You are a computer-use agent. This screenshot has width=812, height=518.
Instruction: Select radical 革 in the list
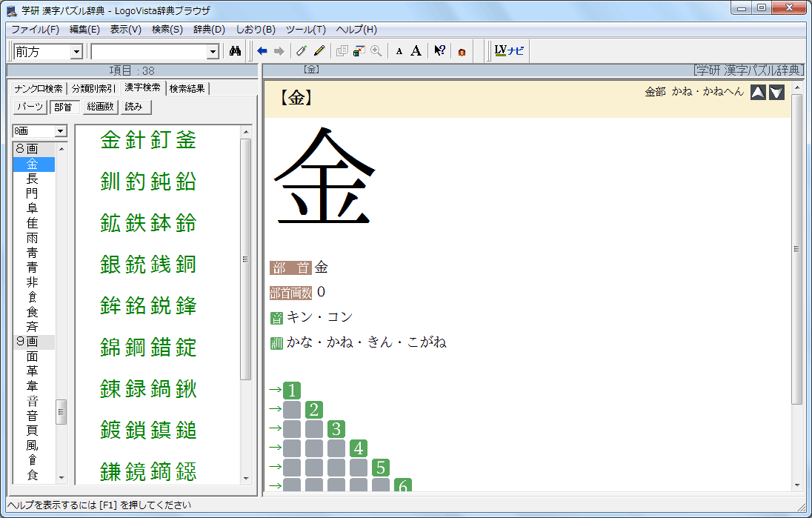click(32, 371)
